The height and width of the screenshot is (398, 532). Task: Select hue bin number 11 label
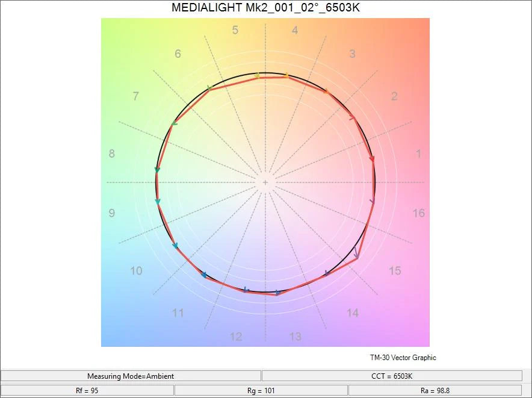pyautogui.click(x=178, y=312)
